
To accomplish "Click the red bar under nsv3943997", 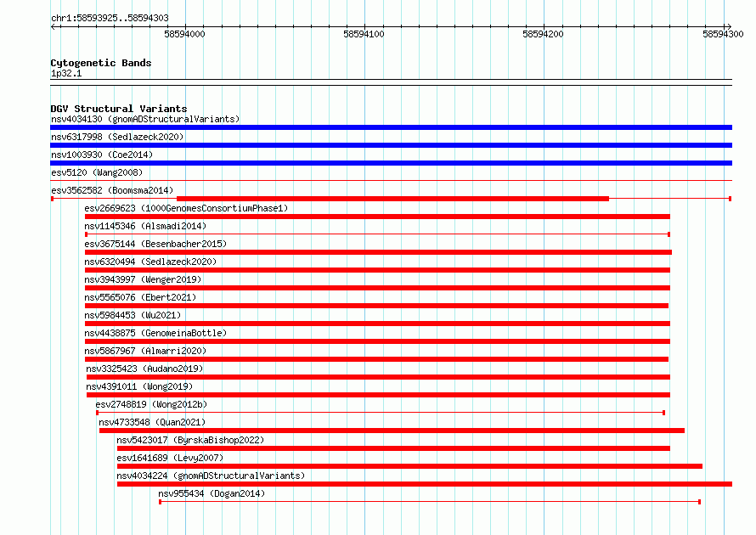I will [x=377, y=288].
